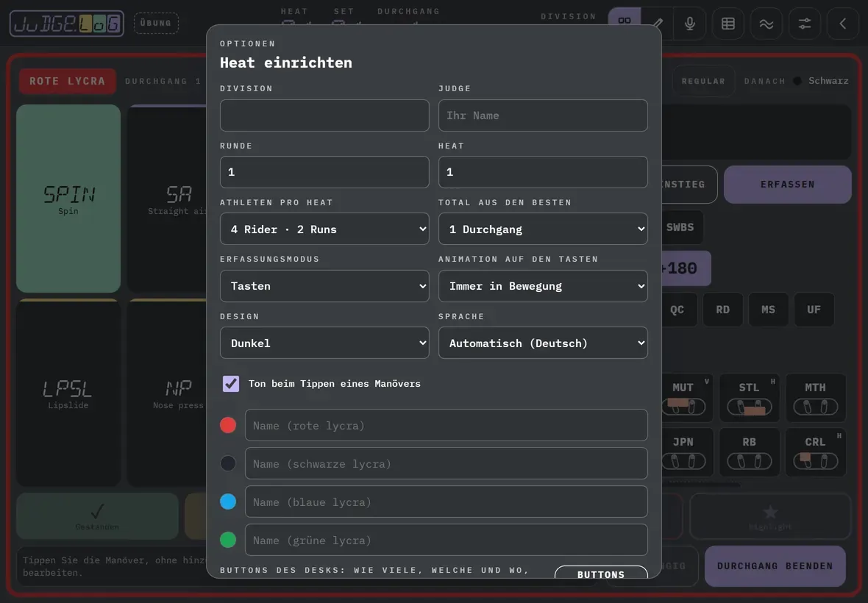Uncheck 'Ton beim Tippen eines Manövers'

231,383
